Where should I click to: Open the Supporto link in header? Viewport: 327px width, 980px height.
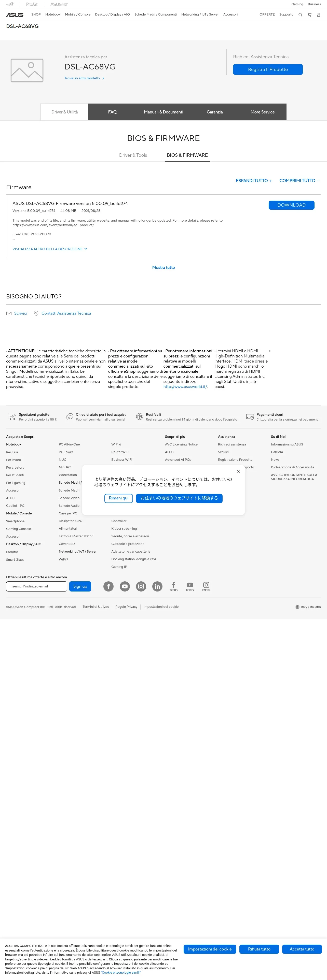(286, 15)
